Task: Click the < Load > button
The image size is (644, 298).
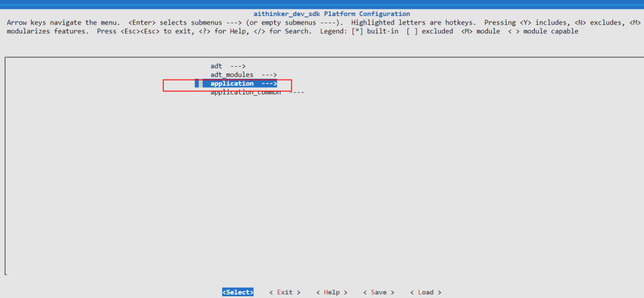Action: pyautogui.click(x=426, y=292)
